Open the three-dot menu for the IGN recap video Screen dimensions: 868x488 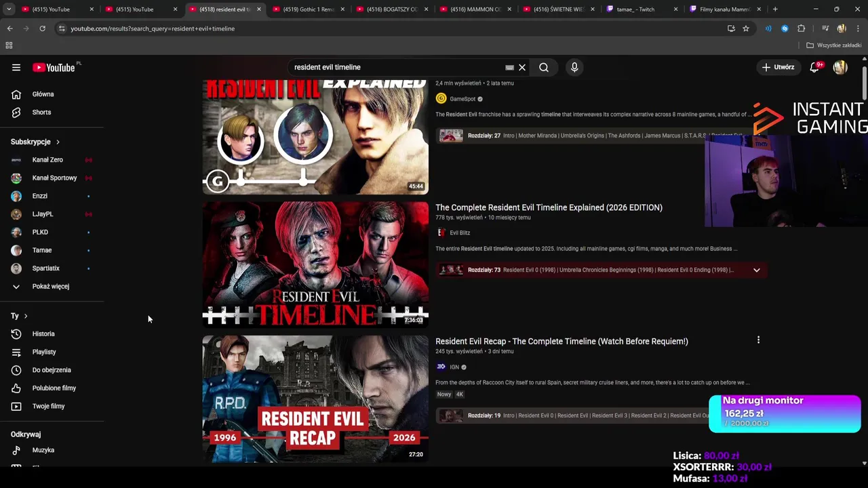(758, 340)
